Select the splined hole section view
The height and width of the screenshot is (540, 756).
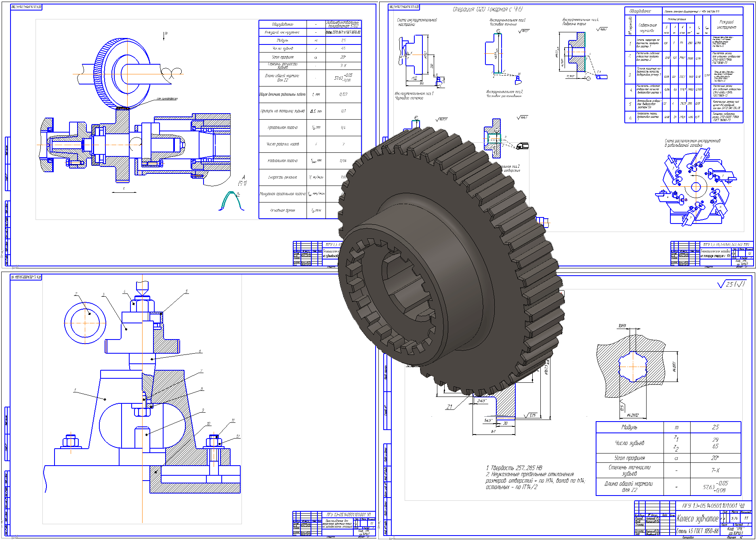pos(631,366)
